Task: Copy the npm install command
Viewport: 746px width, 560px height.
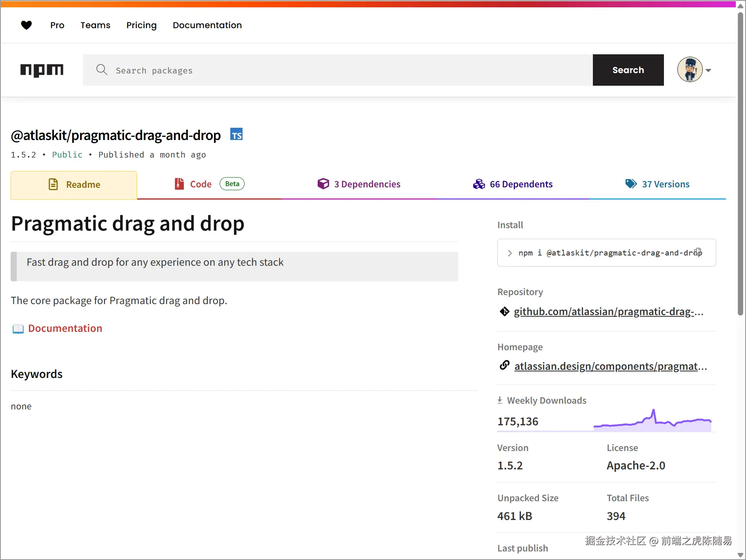Action: click(698, 252)
